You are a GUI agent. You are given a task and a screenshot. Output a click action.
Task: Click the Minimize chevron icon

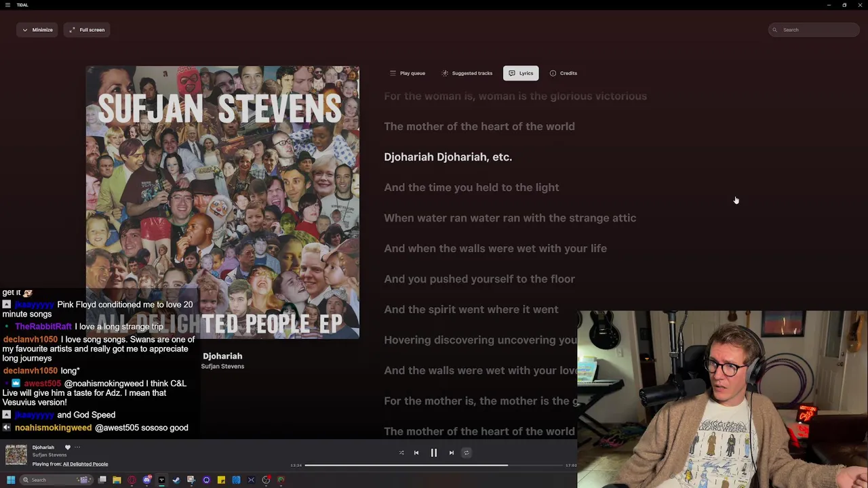(x=25, y=30)
